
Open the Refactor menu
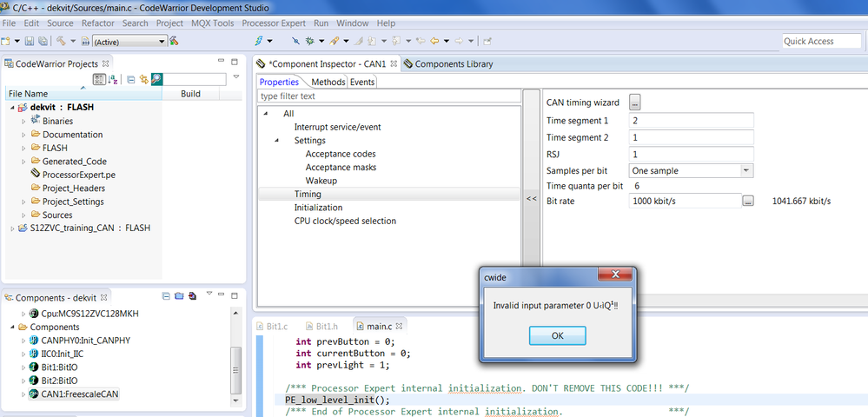tap(98, 23)
